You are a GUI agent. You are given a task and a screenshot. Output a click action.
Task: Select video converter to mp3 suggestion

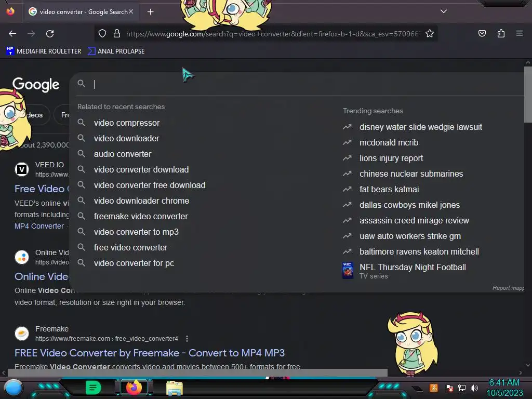click(136, 232)
